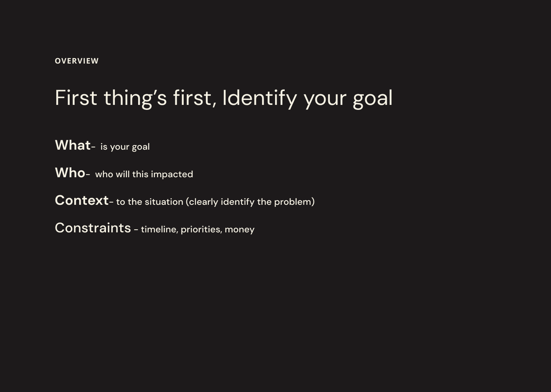The image size is (551, 392).
Task: Click the word "timeline" after Constraints
Action: 159,229
